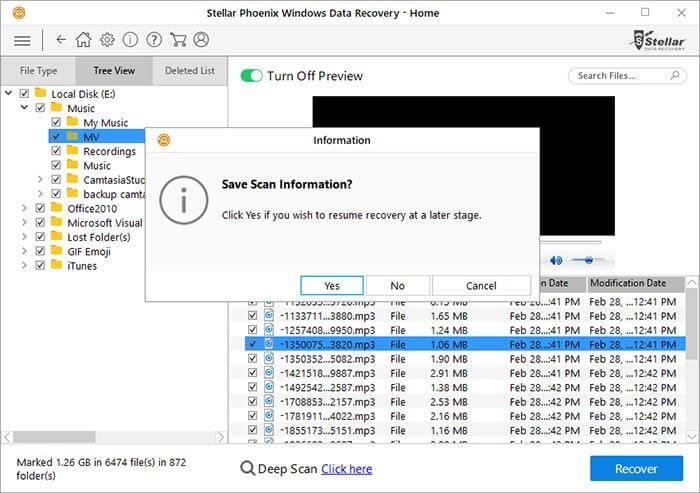Click the speaker volume icon
Viewport: 700px width, 493px height.
(556, 260)
